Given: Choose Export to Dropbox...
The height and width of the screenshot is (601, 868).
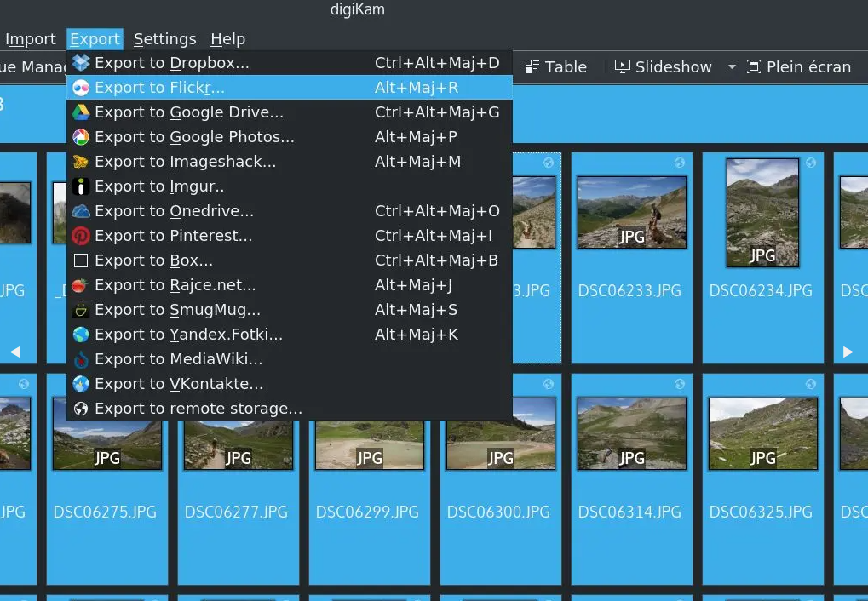Looking at the screenshot, I should [x=290, y=63].
